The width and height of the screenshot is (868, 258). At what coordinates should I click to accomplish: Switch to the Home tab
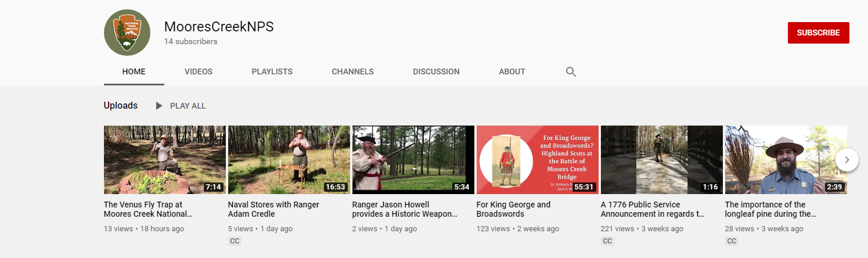134,71
